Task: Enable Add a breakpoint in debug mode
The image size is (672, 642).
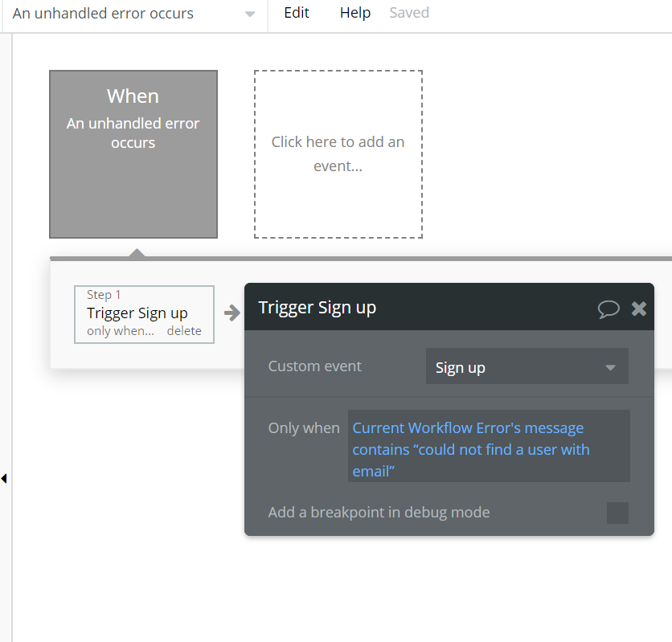Action: pyautogui.click(x=617, y=513)
